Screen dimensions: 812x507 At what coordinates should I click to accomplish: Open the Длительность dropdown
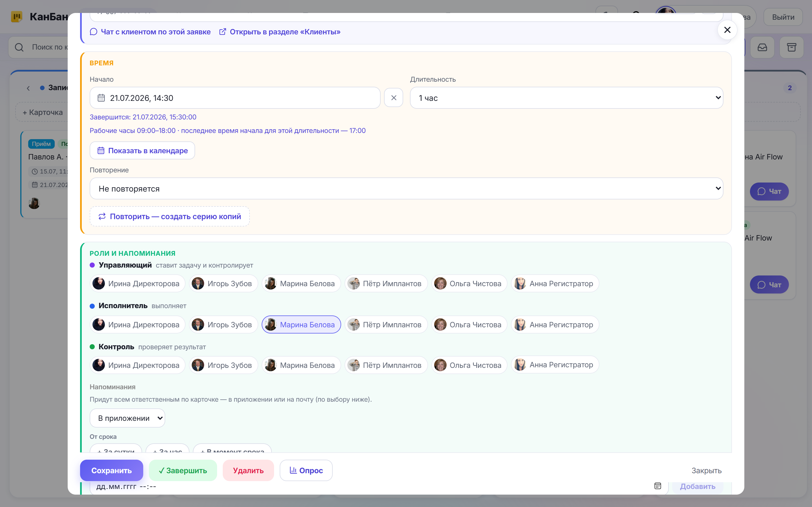click(566, 97)
